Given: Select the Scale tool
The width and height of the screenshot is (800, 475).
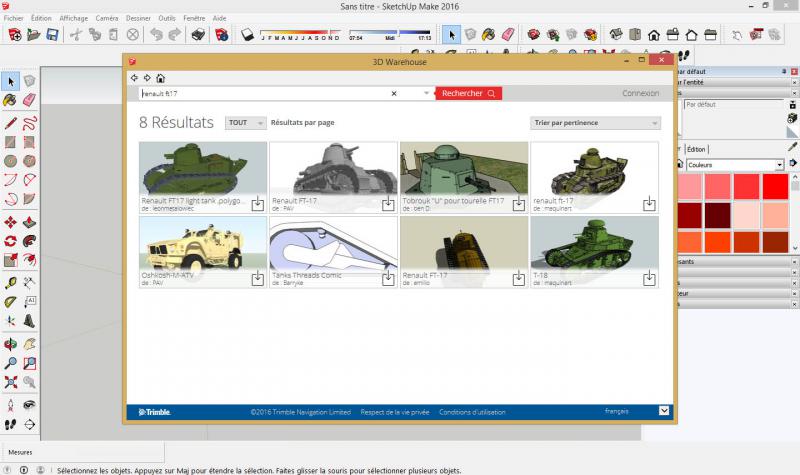Looking at the screenshot, I should (10, 260).
